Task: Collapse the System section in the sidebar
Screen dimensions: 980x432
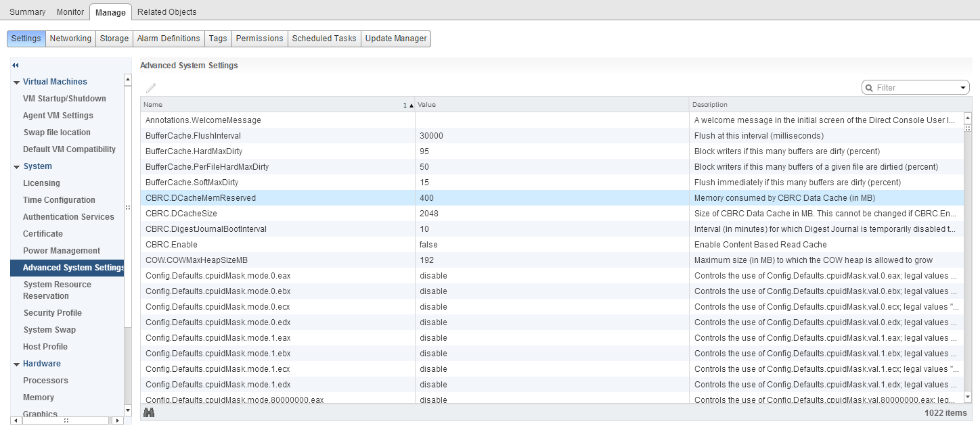Action: pos(16,167)
